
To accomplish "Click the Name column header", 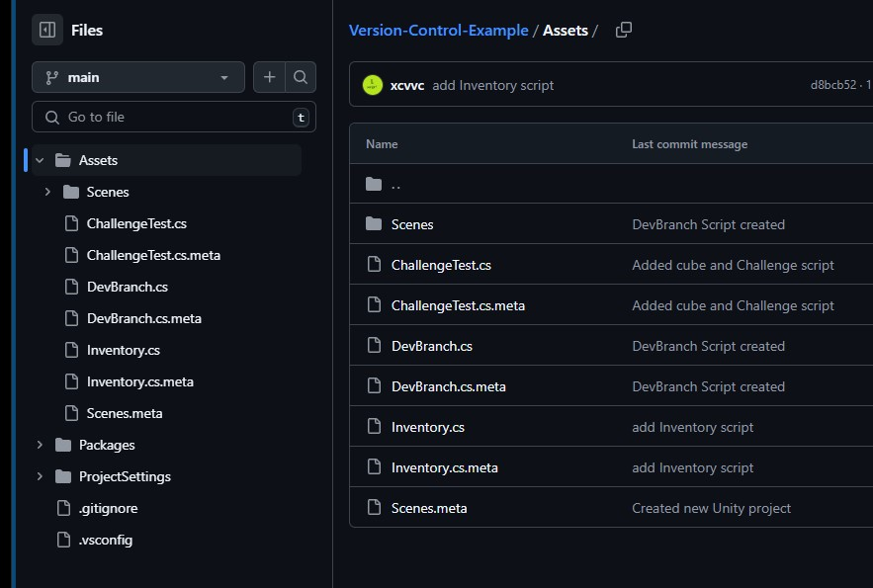I will pos(382,144).
